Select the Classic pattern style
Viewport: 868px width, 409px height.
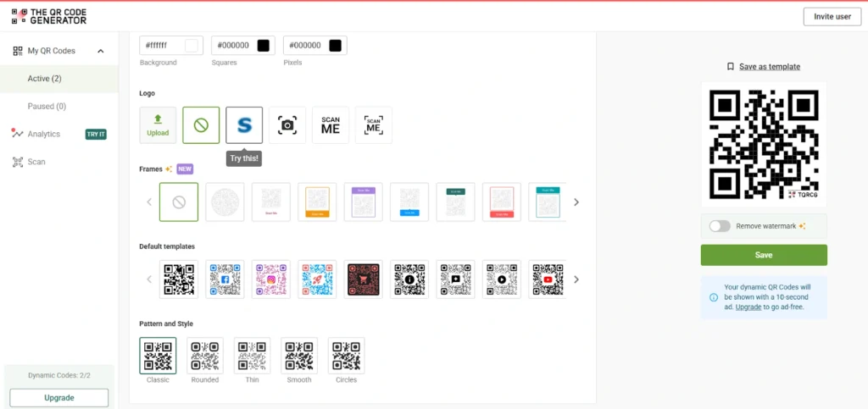coord(158,356)
